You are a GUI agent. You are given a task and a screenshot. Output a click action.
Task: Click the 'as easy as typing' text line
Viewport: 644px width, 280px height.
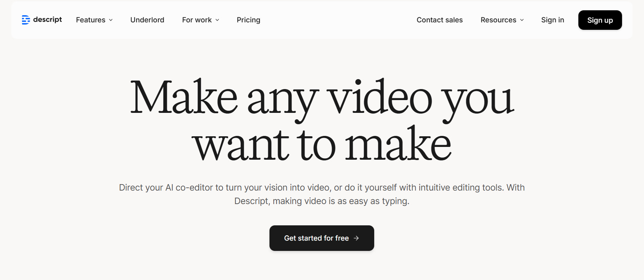tap(322, 201)
